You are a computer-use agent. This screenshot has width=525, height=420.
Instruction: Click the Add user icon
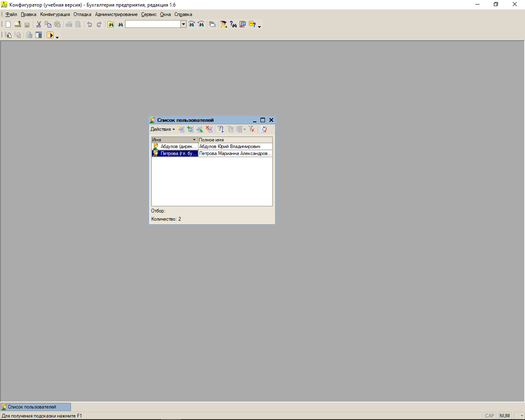(x=181, y=129)
